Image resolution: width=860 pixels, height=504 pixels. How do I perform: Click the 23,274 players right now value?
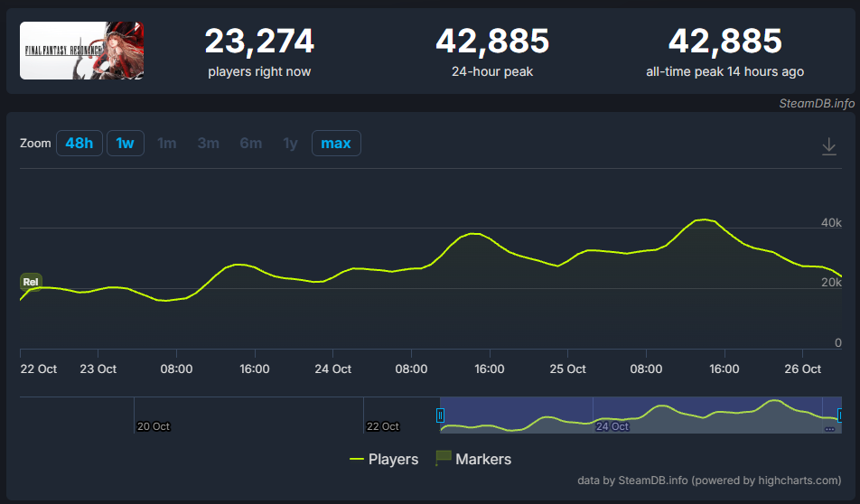click(x=259, y=42)
